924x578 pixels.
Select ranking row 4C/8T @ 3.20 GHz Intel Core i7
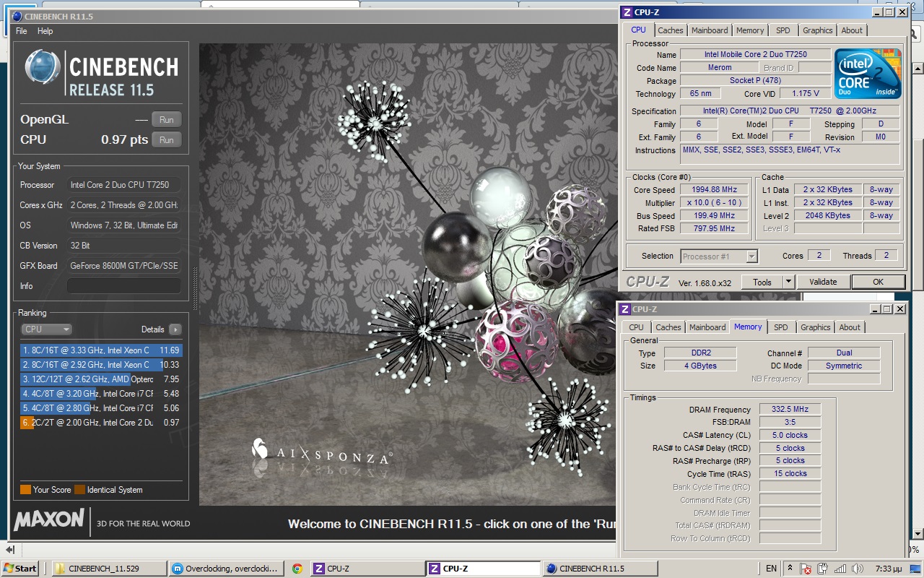coord(101,394)
